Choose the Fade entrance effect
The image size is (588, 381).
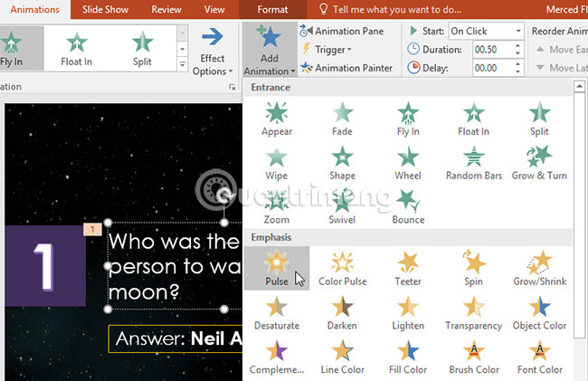[x=342, y=119]
